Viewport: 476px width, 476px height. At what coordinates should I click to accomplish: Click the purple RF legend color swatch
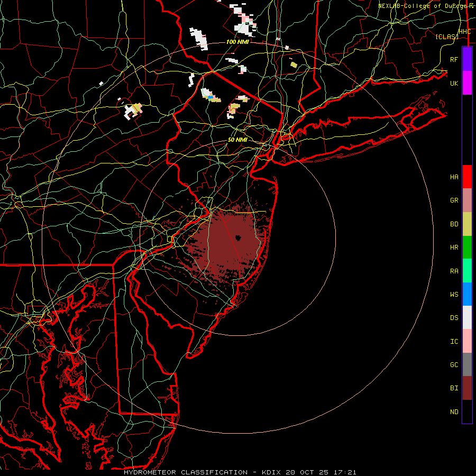(x=467, y=59)
